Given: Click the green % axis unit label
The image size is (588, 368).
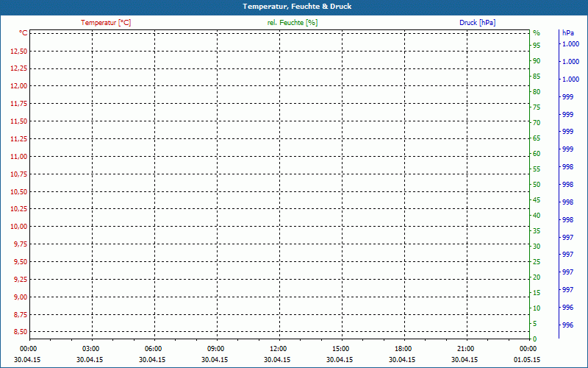Looking at the screenshot, I should pyautogui.click(x=537, y=33).
